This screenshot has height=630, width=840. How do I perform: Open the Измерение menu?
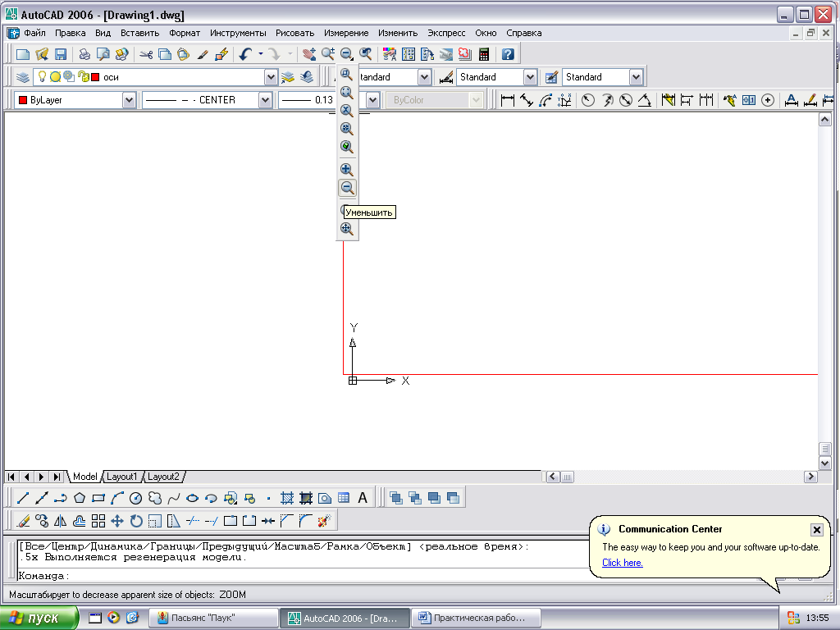click(346, 33)
